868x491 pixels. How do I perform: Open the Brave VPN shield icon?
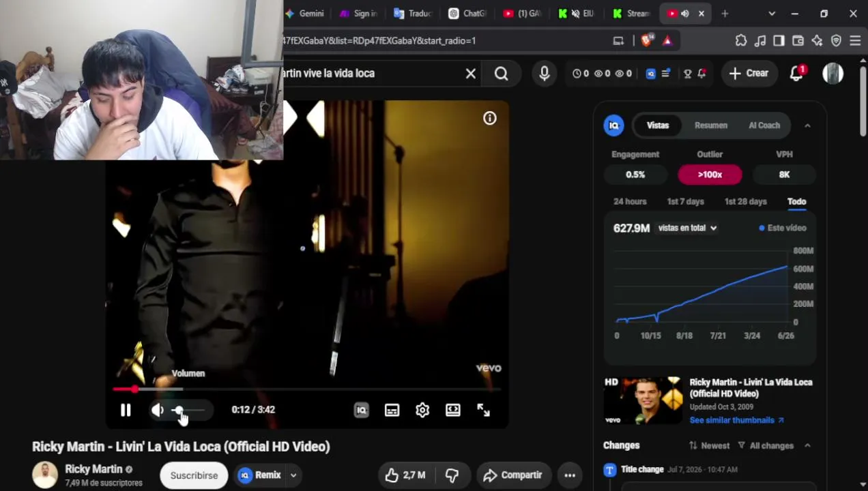(x=836, y=41)
